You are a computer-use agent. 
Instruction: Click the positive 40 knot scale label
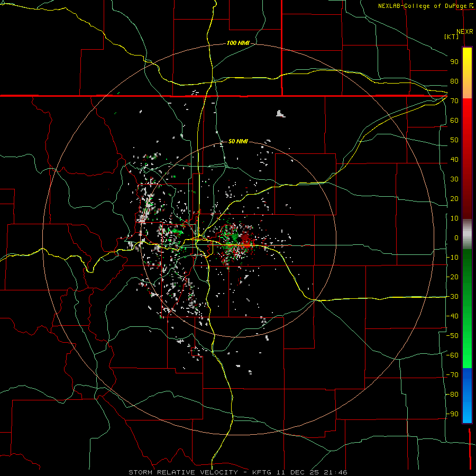click(x=454, y=160)
